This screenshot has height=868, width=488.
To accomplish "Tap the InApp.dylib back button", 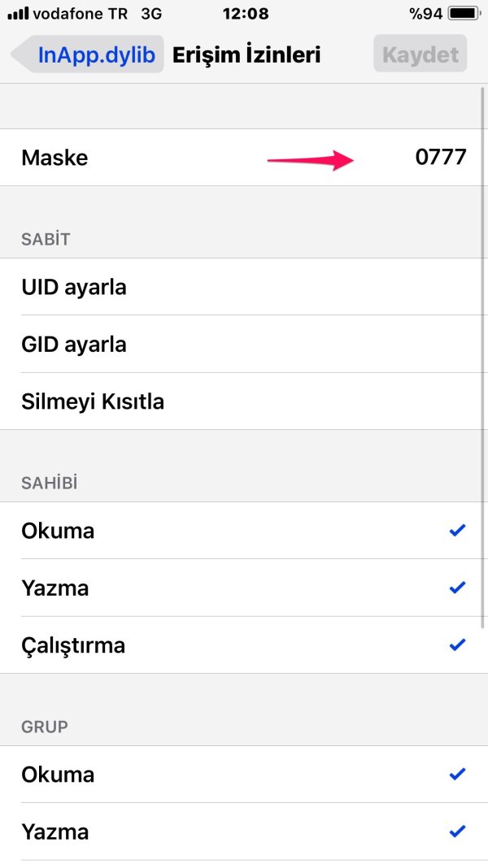I will 98,55.
